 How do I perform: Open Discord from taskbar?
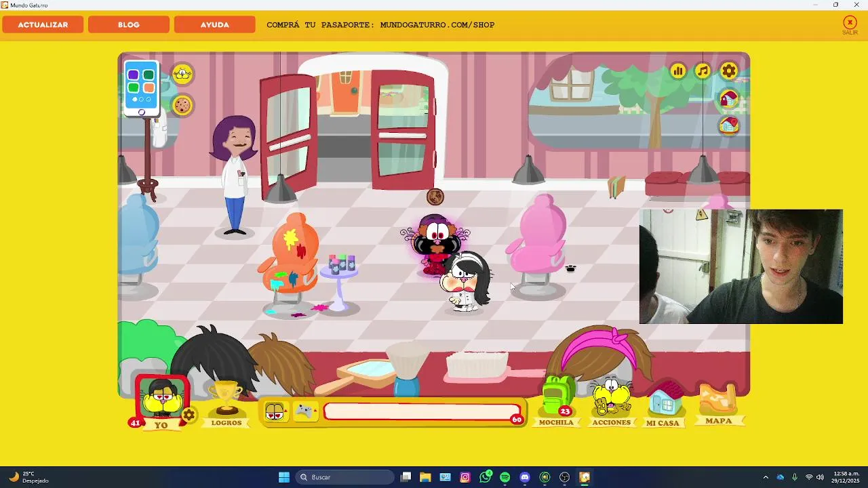click(525, 477)
